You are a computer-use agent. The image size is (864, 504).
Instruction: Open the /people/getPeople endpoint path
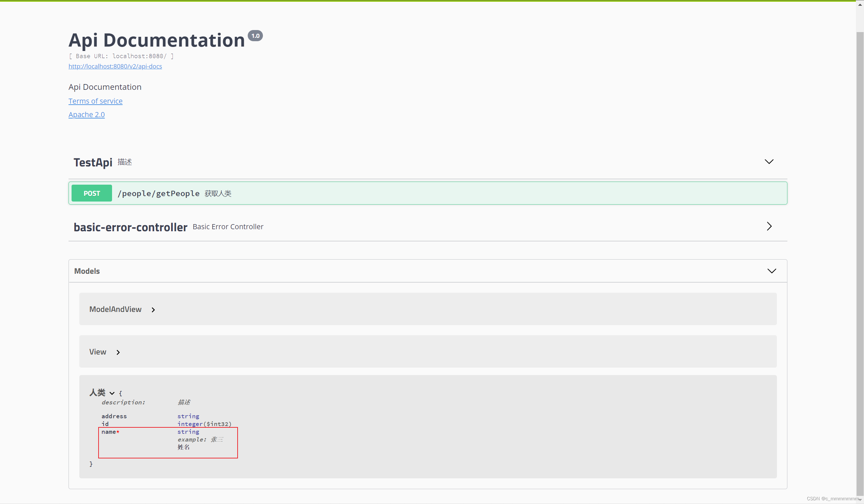click(x=158, y=193)
